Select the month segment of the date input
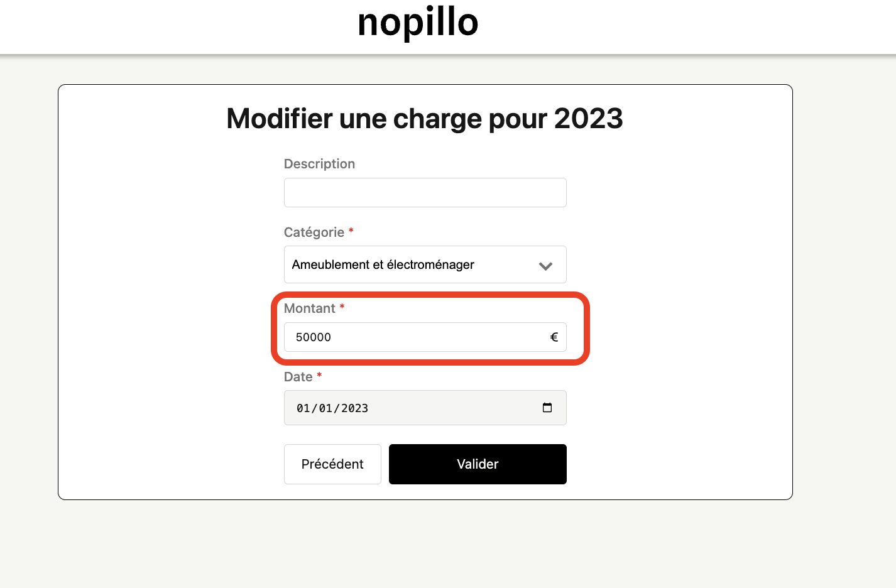 pos(325,408)
